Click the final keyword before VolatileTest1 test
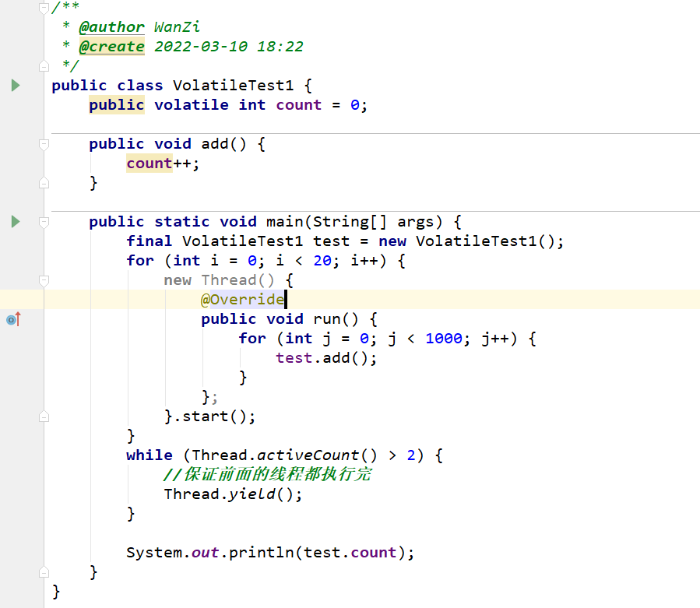Screen dimensions: 700x608 click(x=149, y=241)
